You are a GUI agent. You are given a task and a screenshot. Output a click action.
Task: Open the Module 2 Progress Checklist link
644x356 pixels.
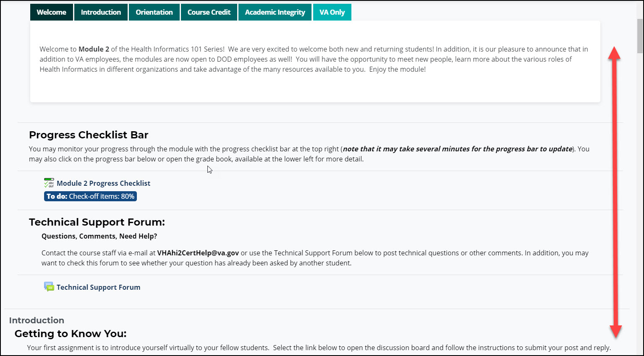[103, 183]
